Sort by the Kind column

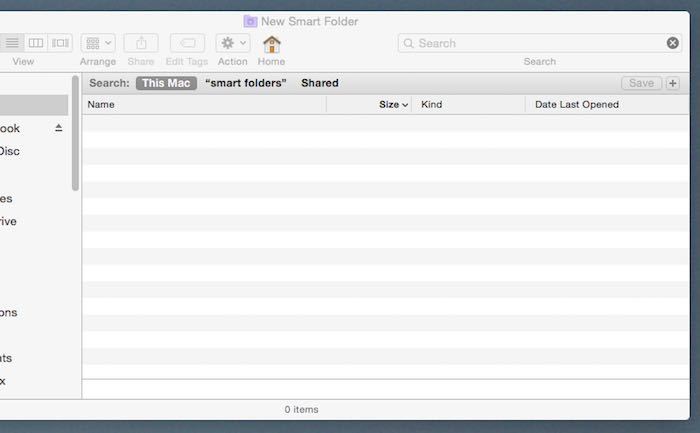click(x=468, y=104)
